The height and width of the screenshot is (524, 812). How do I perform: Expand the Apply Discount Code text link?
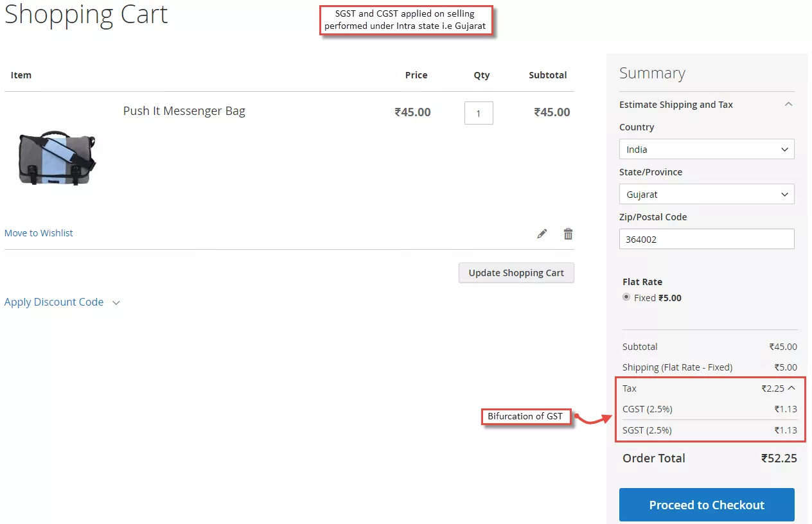tap(54, 302)
